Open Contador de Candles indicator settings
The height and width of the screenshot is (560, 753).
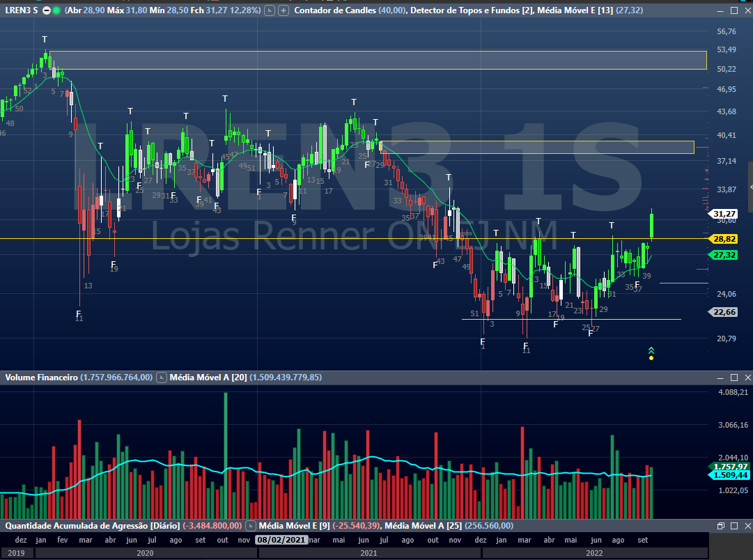[335, 10]
